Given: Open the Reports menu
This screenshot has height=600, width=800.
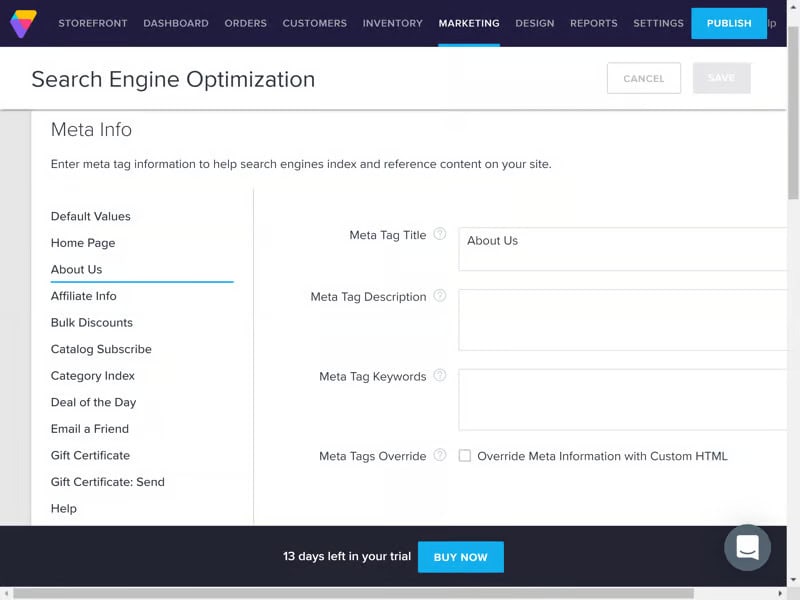Looking at the screenshot, I should tap(594, 23).
